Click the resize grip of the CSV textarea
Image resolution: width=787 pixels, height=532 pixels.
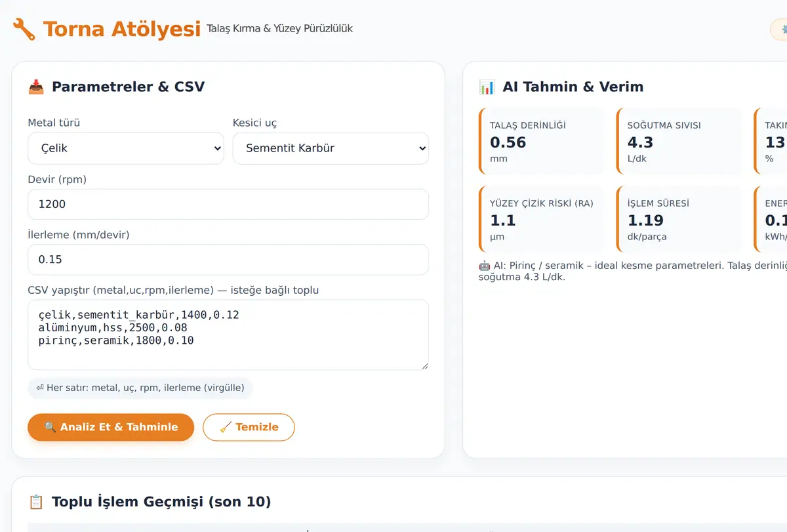pyautogui.click(x=424, y=365)
